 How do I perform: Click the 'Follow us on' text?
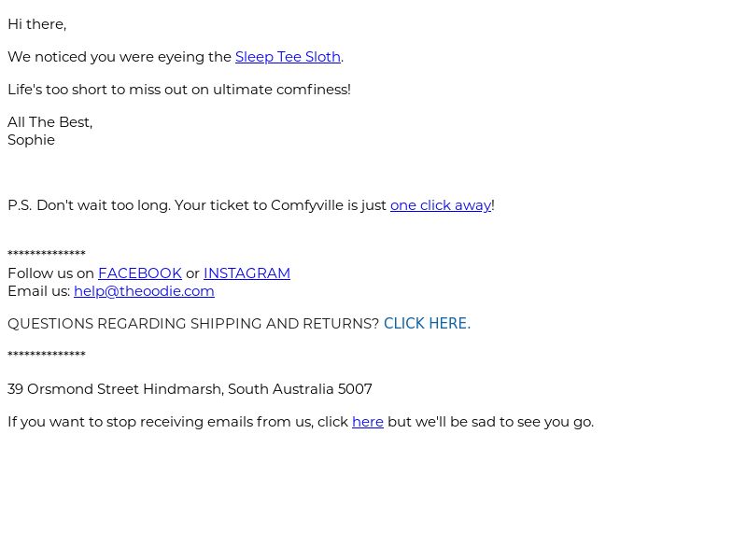tap(51, 273)
